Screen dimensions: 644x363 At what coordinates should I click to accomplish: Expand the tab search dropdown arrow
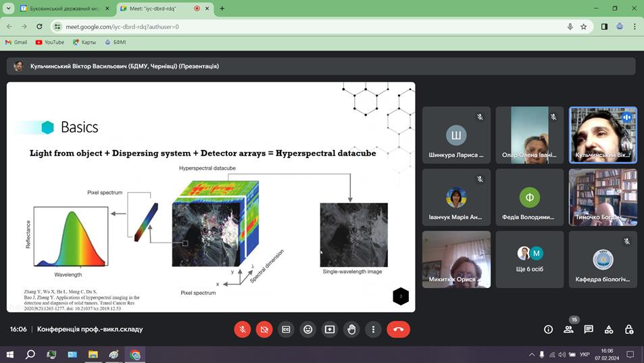coord(8,8)
